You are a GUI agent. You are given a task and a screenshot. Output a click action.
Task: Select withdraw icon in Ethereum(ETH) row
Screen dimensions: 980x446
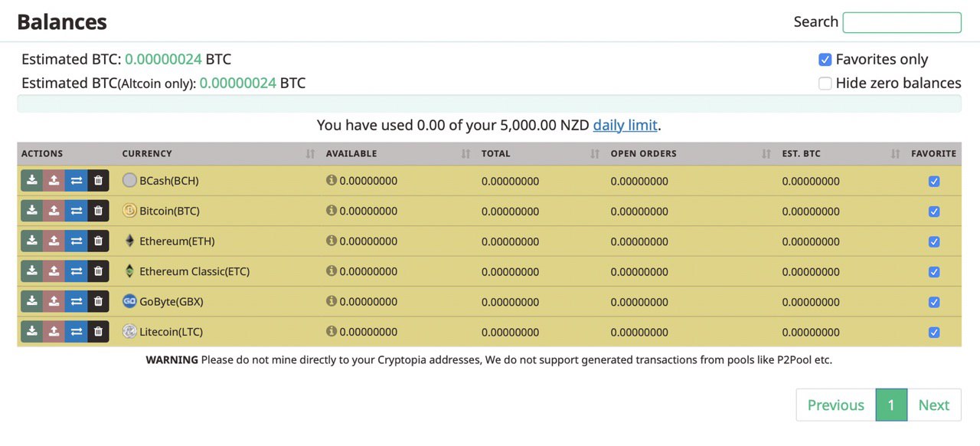click(x=54, y=241)
